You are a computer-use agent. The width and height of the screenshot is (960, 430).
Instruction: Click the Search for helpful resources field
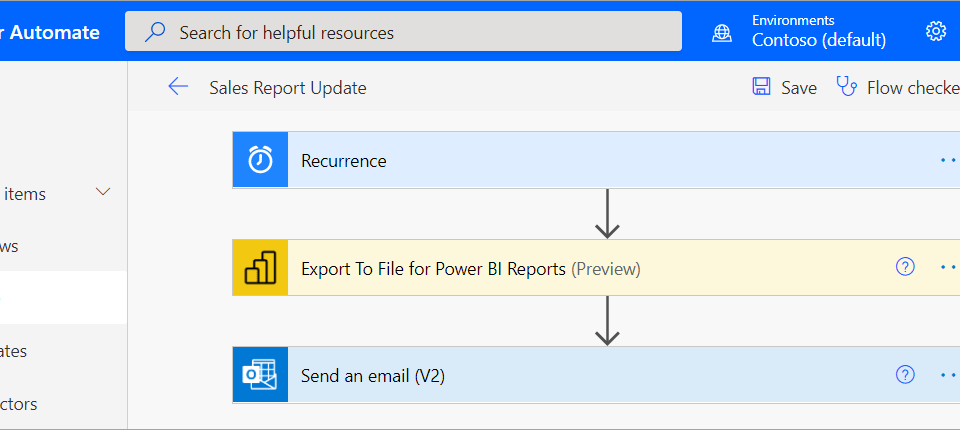pos(420,32)
